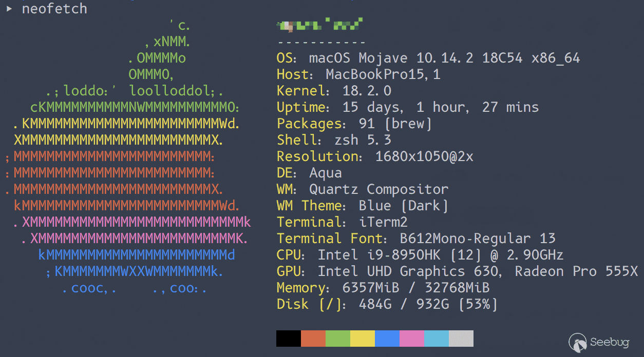Click the "WM Theme" label
Viewport: 644px width, 357px height.
coord(310,206)
